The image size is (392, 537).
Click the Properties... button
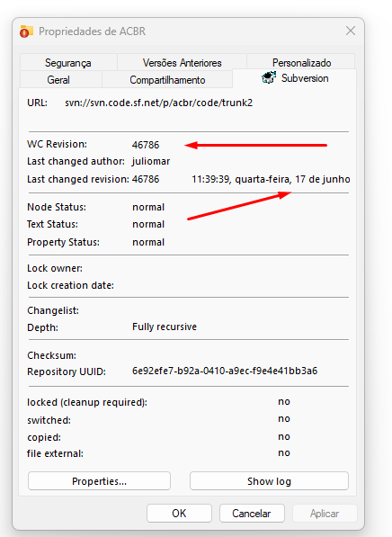(99, 481)
